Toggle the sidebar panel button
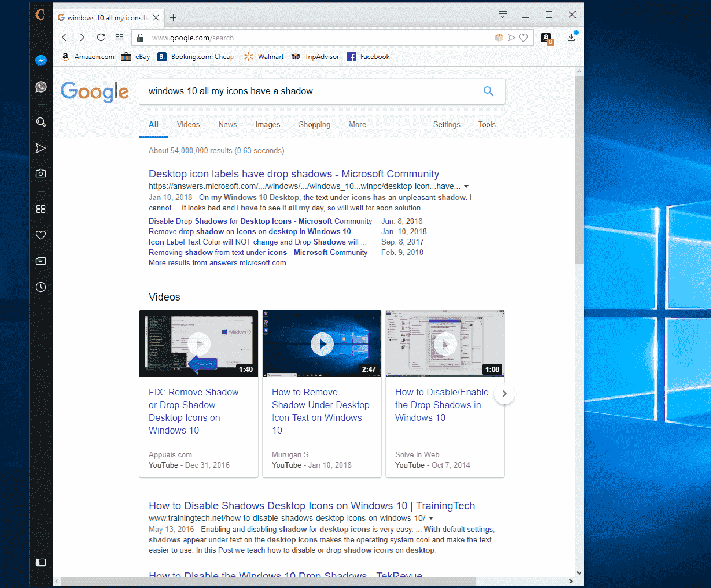711x588 pixels. (x=40, y=562)
